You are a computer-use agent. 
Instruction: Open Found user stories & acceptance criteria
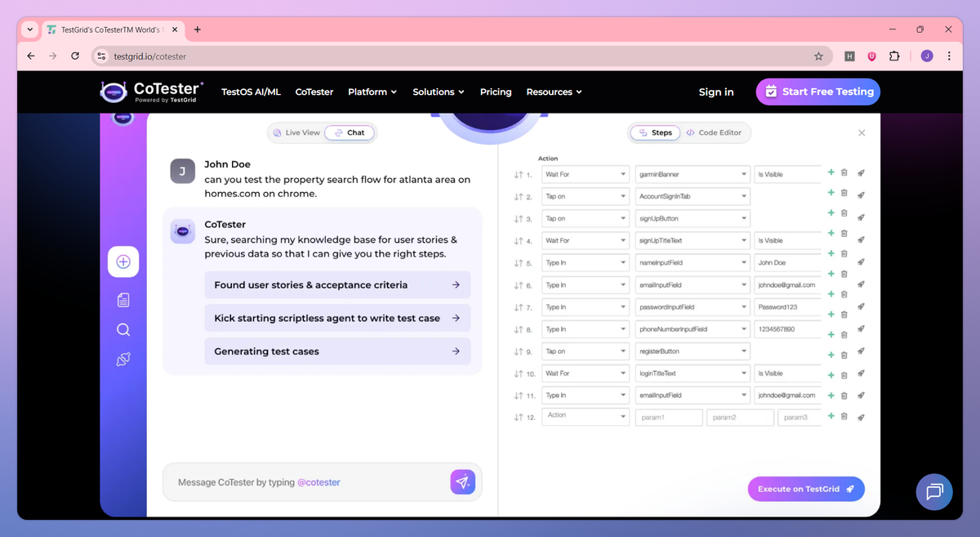tap(337, 285)
